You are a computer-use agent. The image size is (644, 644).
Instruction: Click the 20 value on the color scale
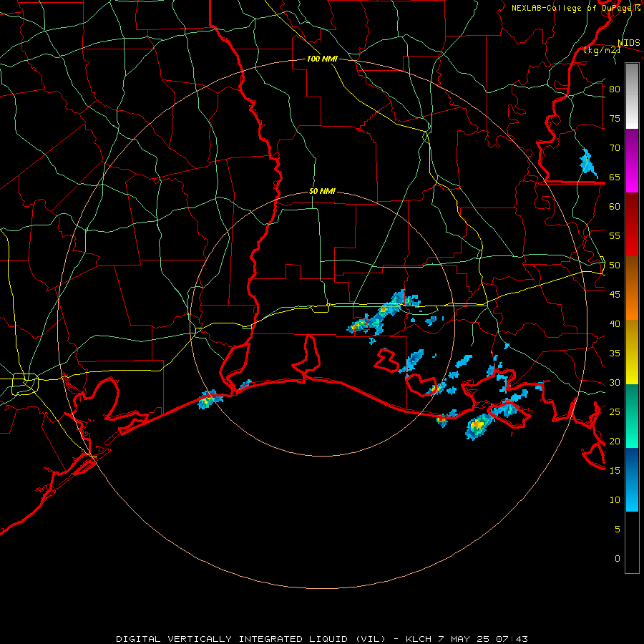pos(615,441)
